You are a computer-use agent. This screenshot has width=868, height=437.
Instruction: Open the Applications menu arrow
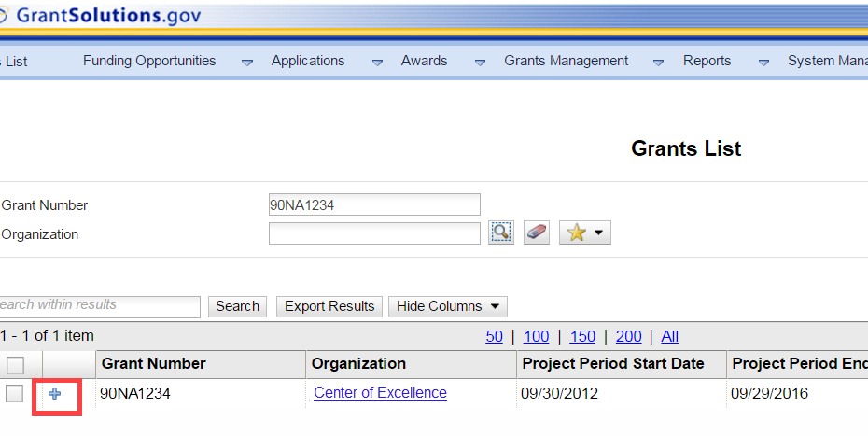tap(377, 63)
